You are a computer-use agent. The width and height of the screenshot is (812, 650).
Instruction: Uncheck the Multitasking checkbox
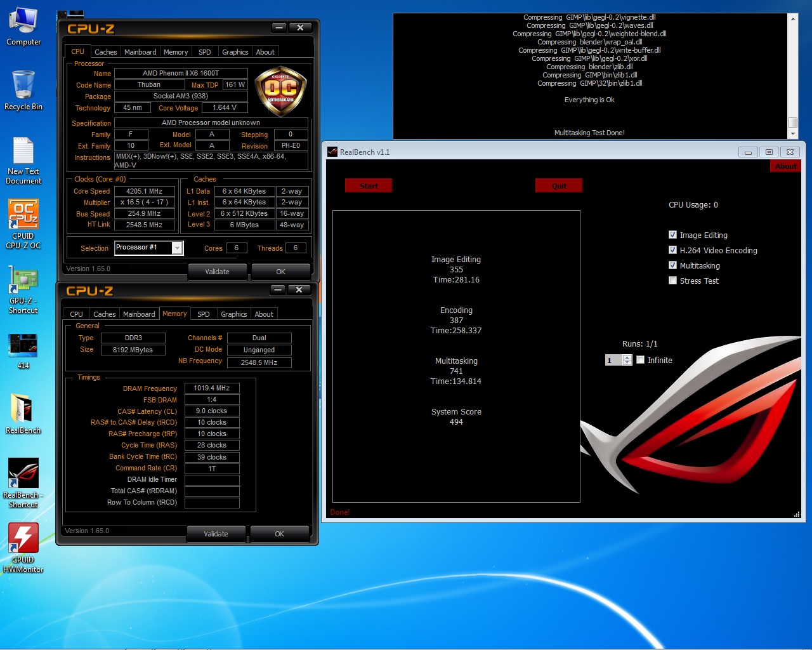tap(672, 265)
